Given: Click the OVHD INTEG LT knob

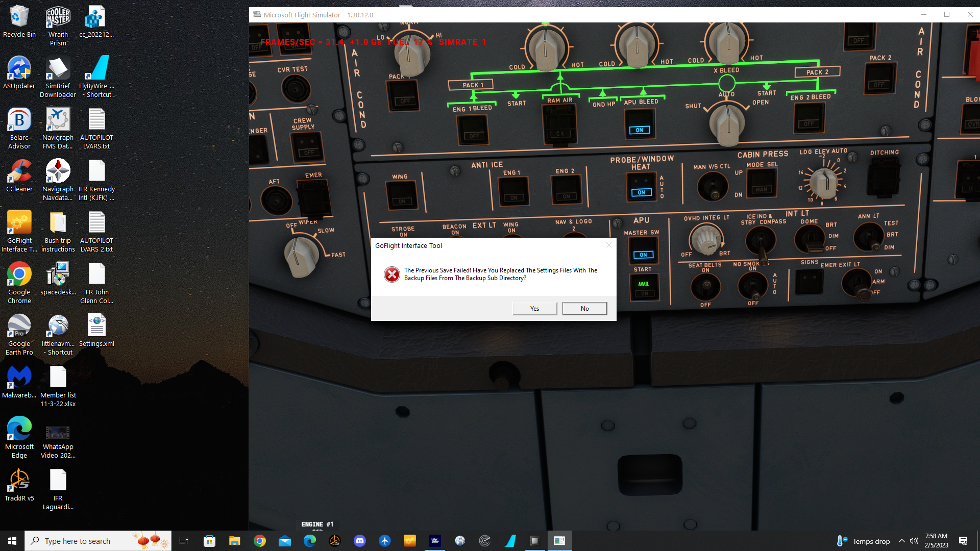Looking at the screenshot, I should tap(706, 239).
